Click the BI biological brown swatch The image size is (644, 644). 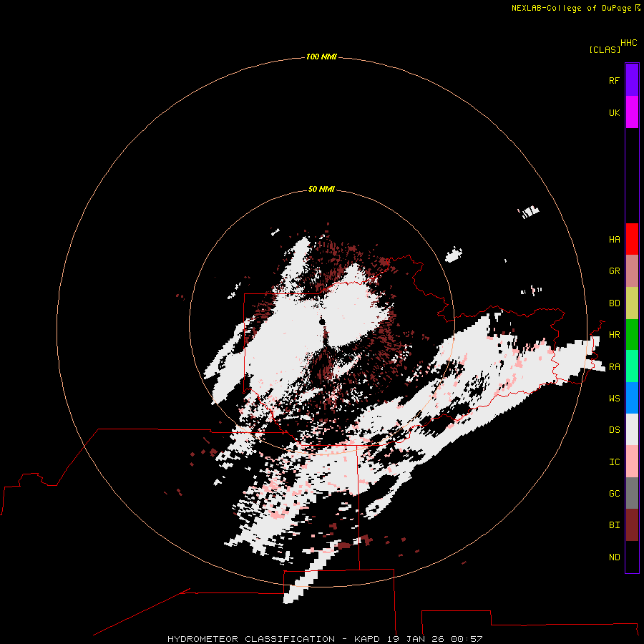(632, 525)
